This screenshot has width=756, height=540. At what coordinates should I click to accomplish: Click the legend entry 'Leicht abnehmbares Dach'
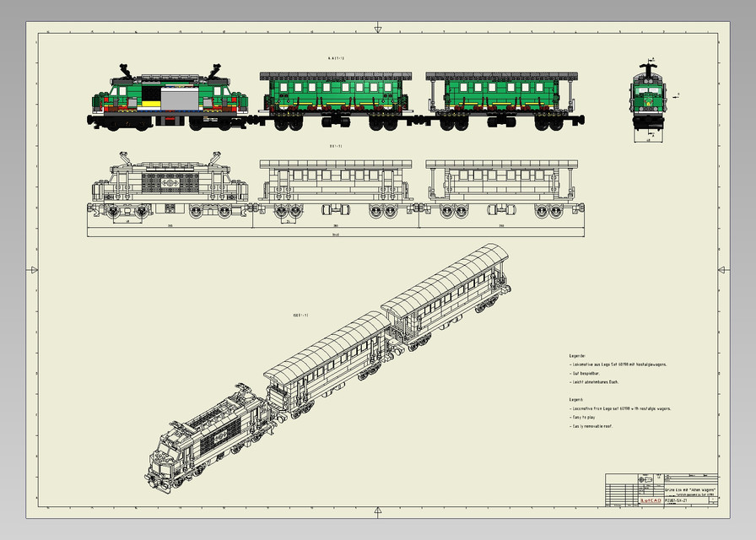(592, 381)
